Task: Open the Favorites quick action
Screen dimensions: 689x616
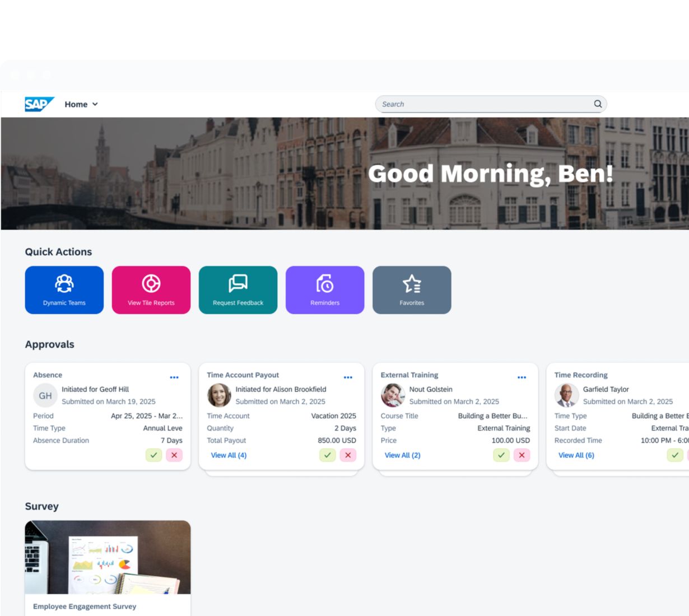Action: point(412,290)
